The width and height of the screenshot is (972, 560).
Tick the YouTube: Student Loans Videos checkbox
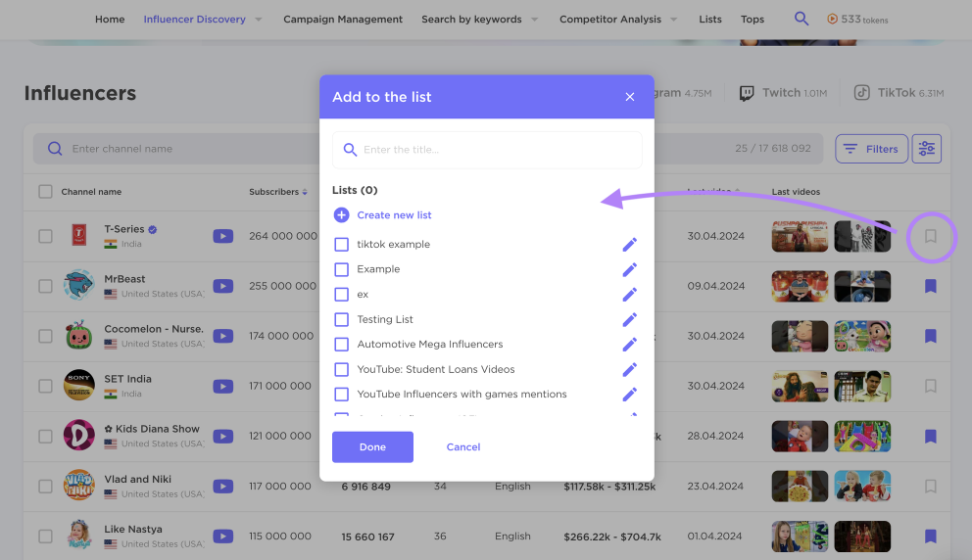point(342,369)
